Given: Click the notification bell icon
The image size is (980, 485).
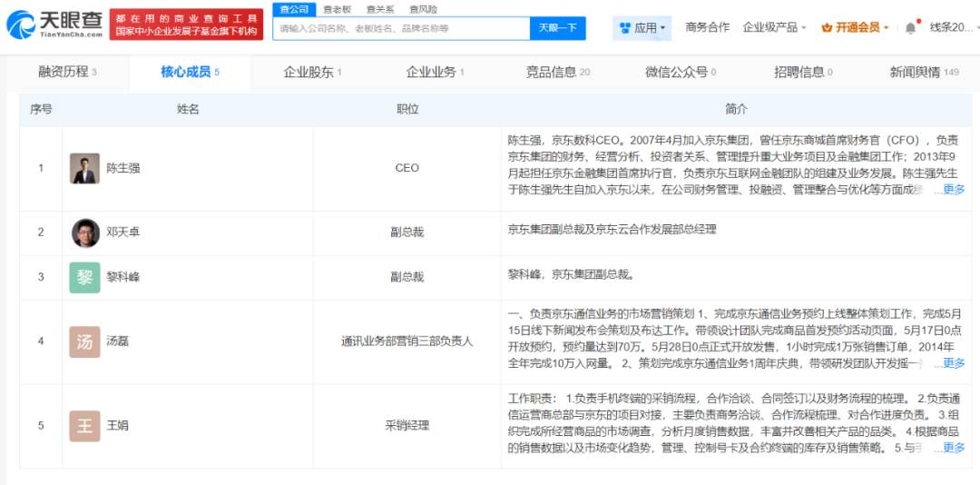Looking at the screenshot, I should (x=910, y=28).
